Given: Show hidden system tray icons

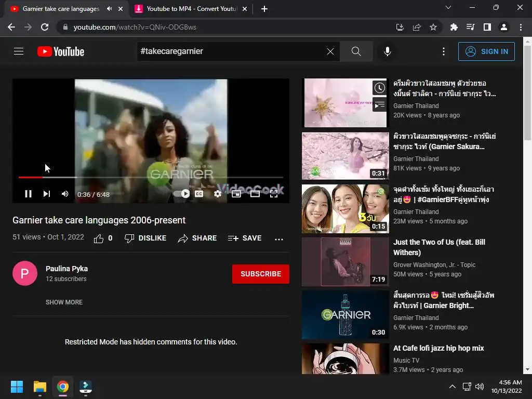Looking at the screenshot, I should pos(453,387).
